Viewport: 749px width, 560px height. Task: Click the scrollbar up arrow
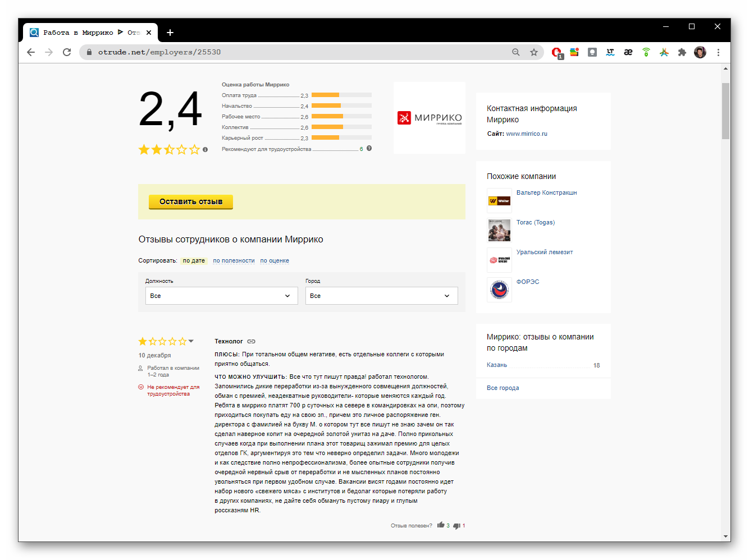(725, 68)
